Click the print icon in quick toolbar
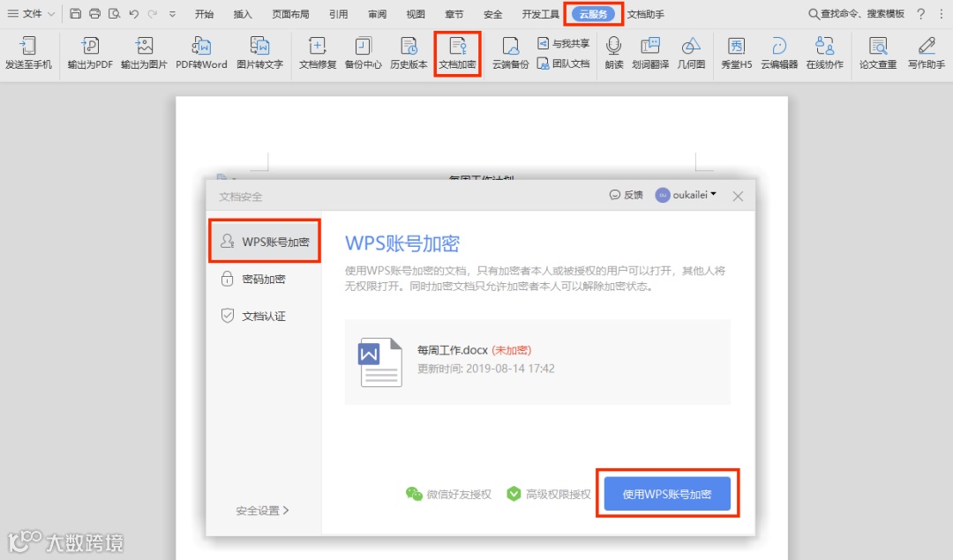This screenshot has width=953, height=560. [x=94, y=13]
